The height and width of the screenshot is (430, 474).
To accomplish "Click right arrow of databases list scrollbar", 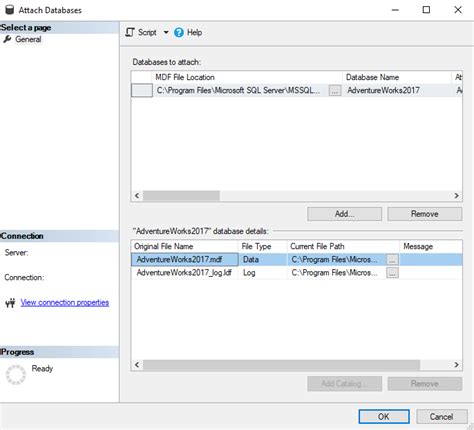I will pos(456,196).
